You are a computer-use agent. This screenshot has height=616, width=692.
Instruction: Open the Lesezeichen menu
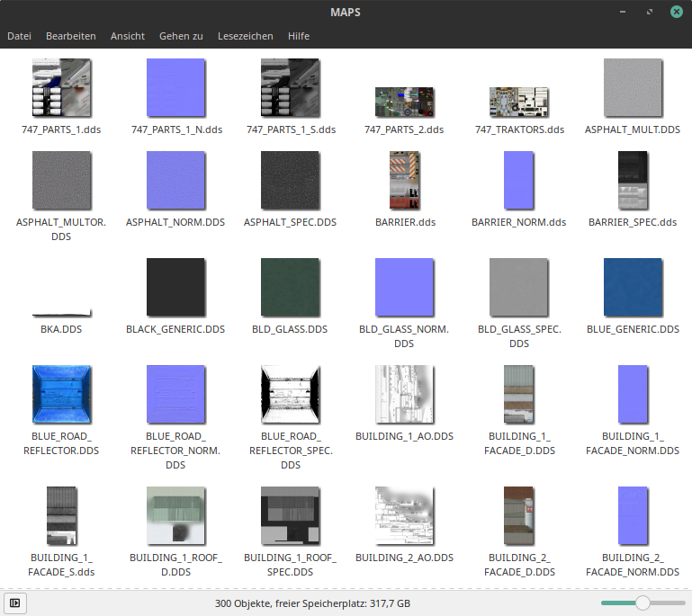pos(246,36)
